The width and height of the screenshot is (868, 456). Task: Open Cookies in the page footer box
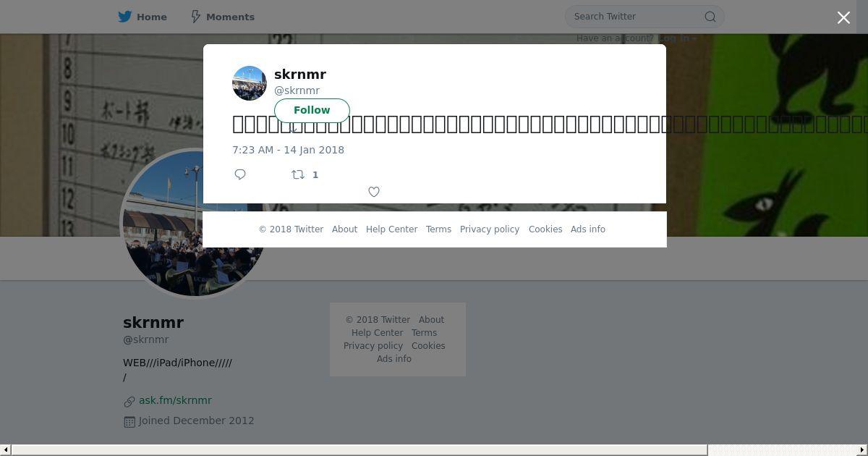(x=428, y=346)
